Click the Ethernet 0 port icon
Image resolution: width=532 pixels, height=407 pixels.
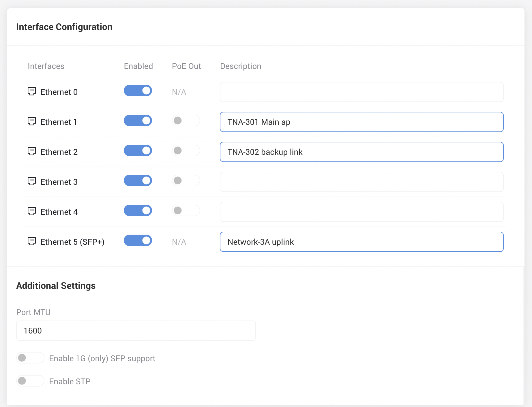[x=32, y=91]
